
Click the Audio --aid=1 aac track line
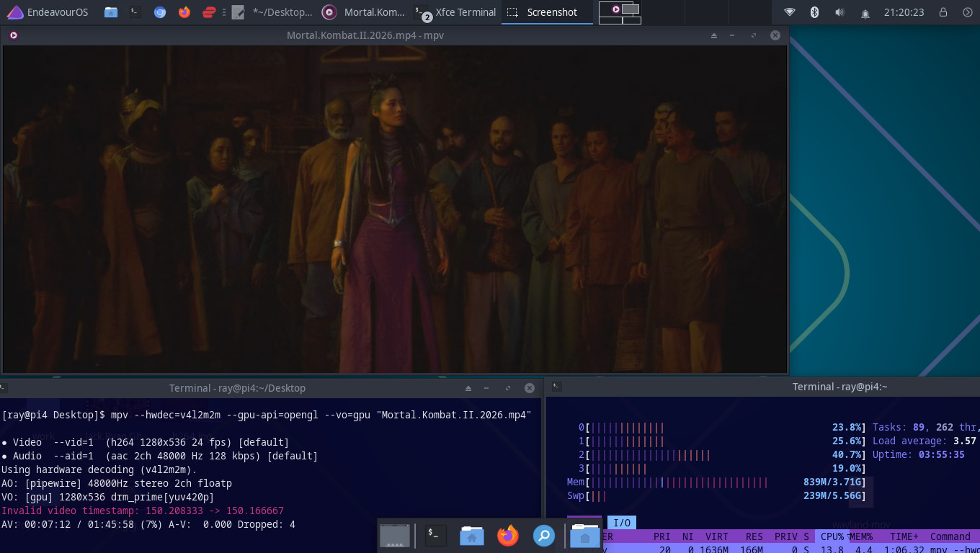coord(160,456)
